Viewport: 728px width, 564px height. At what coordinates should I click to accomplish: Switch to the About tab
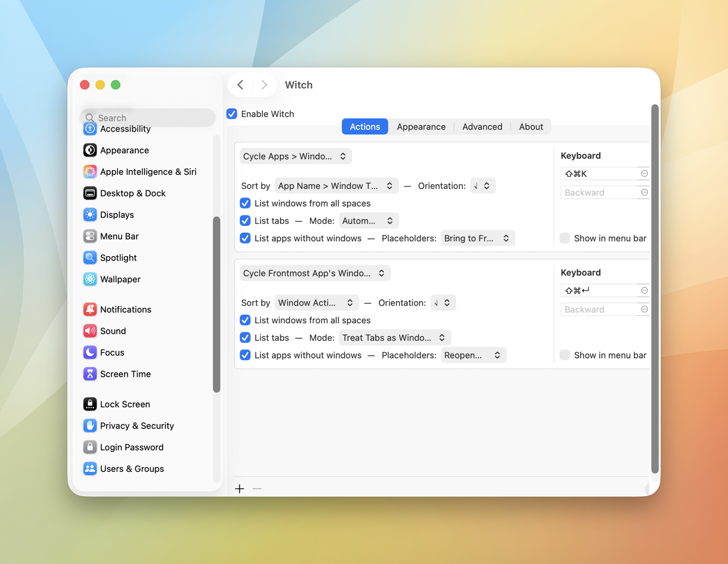click(531, 127)
